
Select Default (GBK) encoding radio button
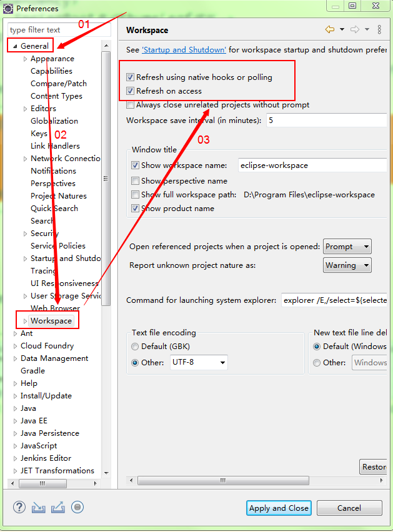coord(135,347)
